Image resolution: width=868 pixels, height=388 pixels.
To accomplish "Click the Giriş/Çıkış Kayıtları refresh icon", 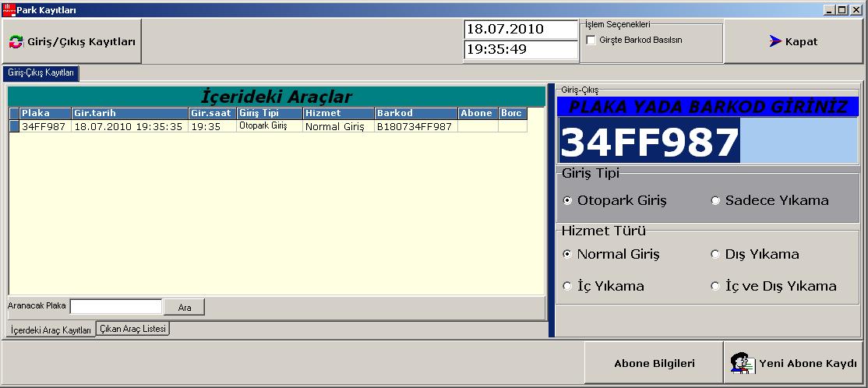I will point(16,42).
